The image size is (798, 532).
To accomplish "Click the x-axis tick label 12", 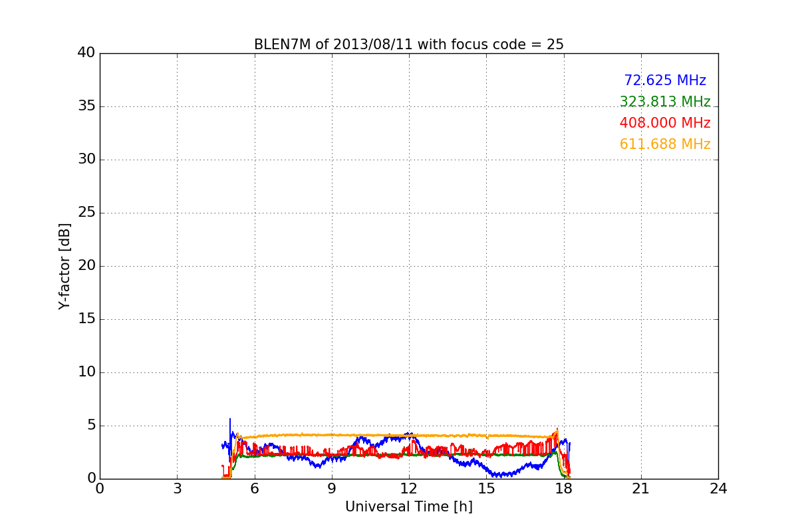I will coord(409,489).
